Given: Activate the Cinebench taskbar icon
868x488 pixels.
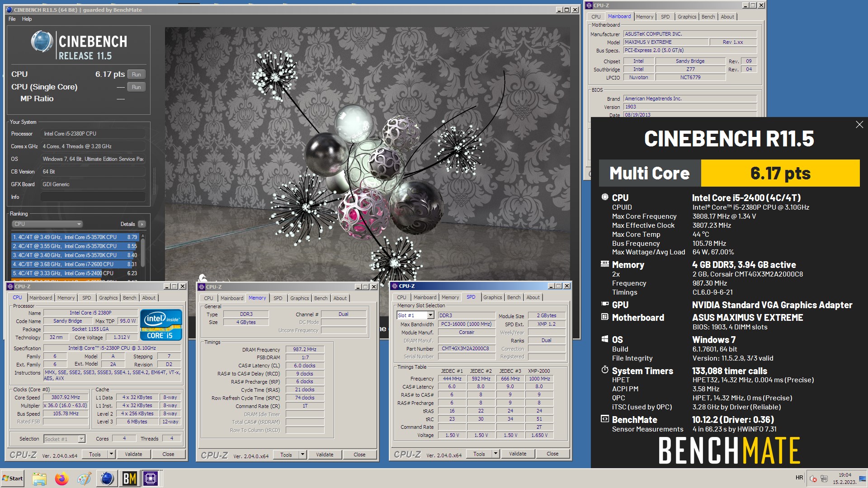Looking at the screenshot, I should (x=107, y=478).
